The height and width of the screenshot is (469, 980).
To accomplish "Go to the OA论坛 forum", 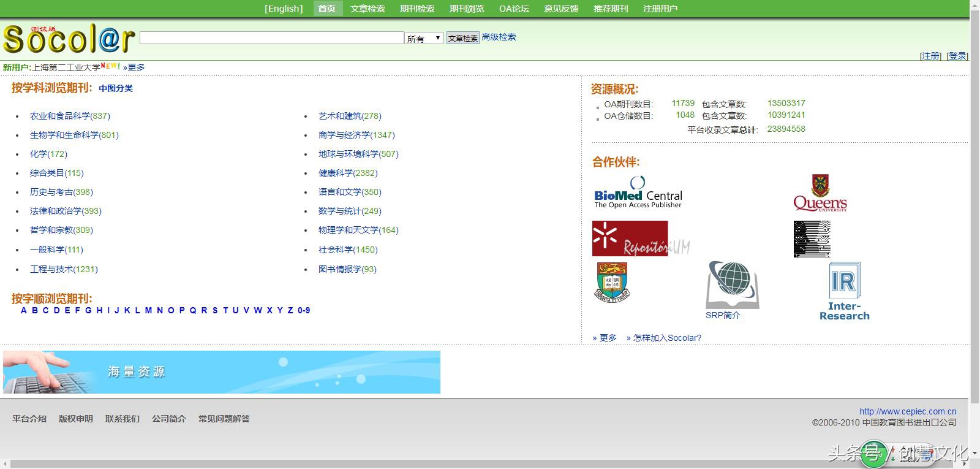I will tap(514, 9).
